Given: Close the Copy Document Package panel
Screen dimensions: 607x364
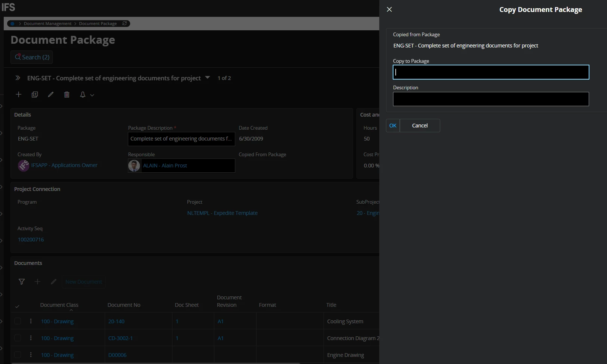Looking at the screenshot, I should (x=389, y=9).
